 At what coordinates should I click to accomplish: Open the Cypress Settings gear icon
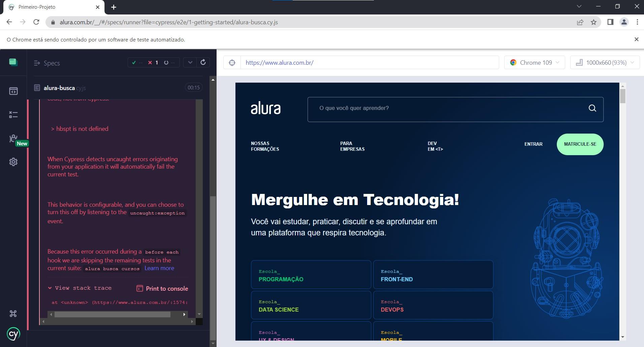tap(13, 162)
